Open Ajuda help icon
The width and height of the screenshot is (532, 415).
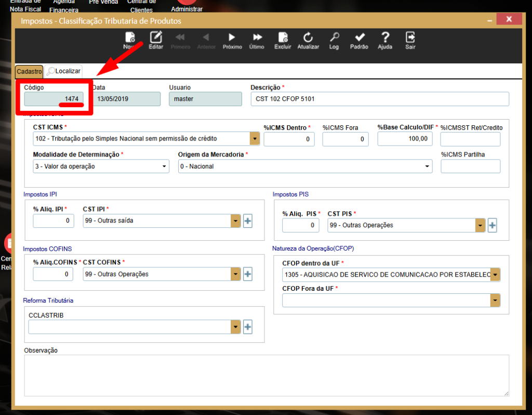[x=385, y=40]
